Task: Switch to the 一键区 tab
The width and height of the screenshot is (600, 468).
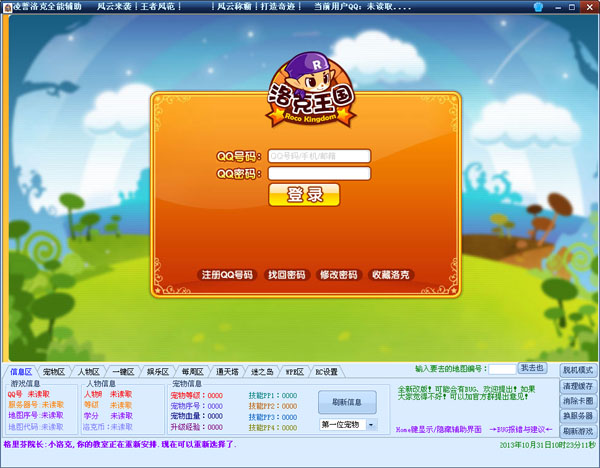Action: click(123, 372)
